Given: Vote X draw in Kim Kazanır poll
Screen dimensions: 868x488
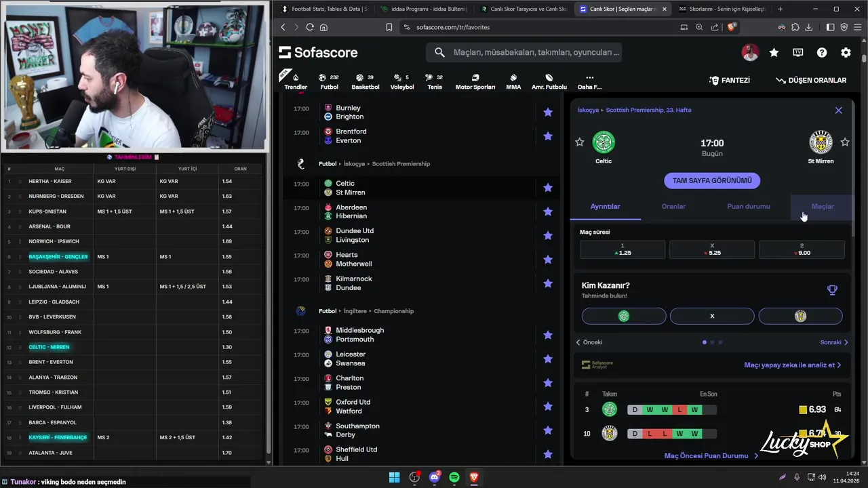Looking at the screenshot, I should 712,316.
